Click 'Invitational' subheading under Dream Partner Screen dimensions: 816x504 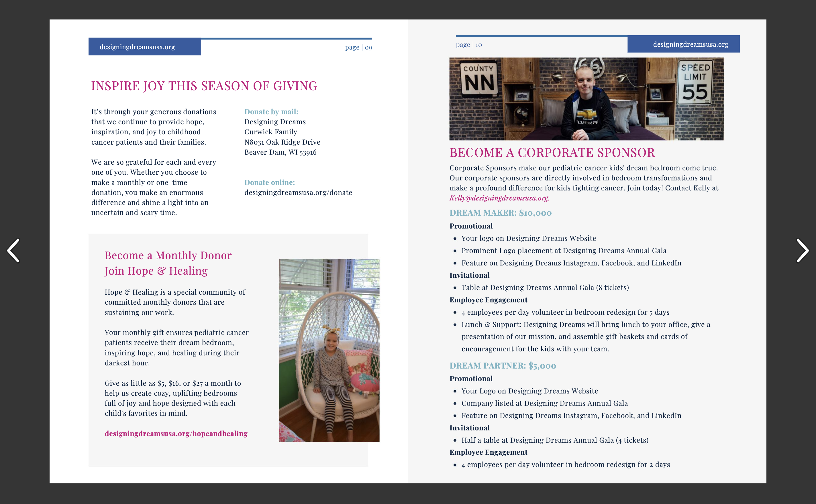tap(469, 428)
